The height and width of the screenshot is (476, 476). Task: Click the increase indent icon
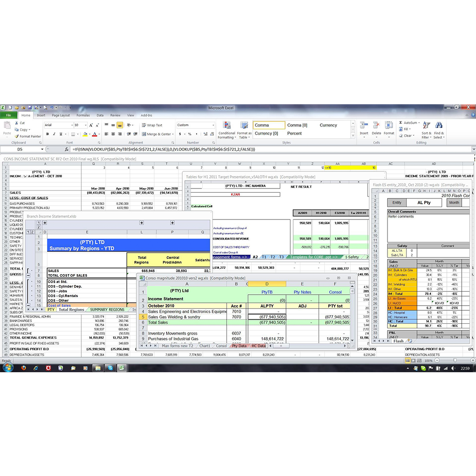(135, 134)
